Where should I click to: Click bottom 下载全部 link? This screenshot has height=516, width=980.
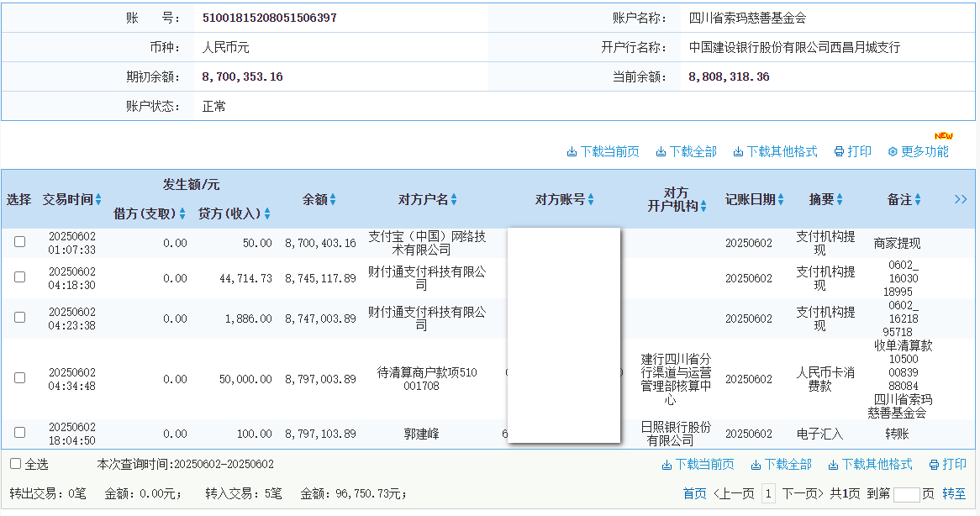788,465
